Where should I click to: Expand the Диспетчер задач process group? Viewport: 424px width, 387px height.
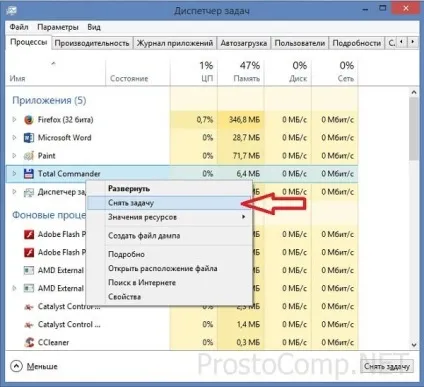[x=14, y=192]
